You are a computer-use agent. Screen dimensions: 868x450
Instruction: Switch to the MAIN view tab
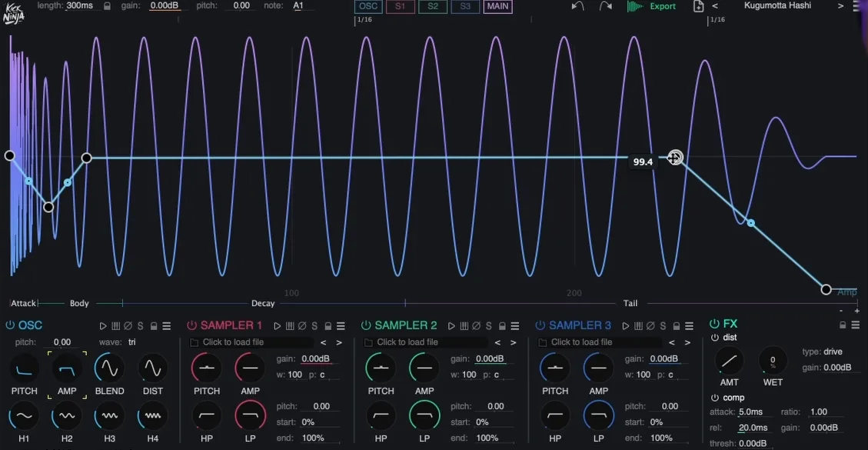497,7
